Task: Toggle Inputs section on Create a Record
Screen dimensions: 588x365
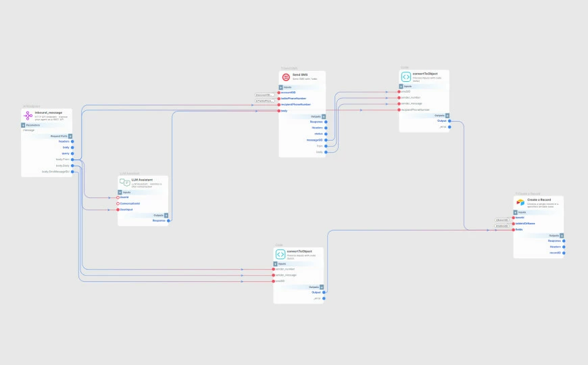Action: (x=516, y=212)
